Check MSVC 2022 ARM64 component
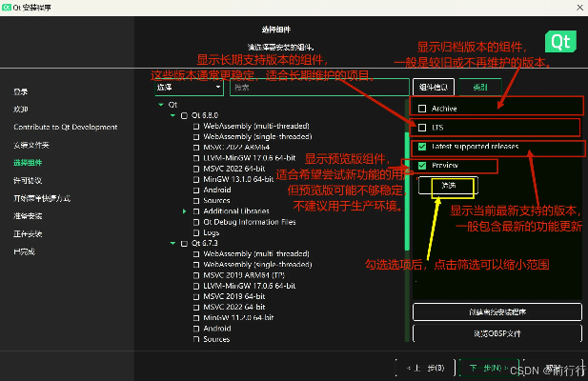The height and width of the screenshot is (381, 588). click(x=196, y=148)
